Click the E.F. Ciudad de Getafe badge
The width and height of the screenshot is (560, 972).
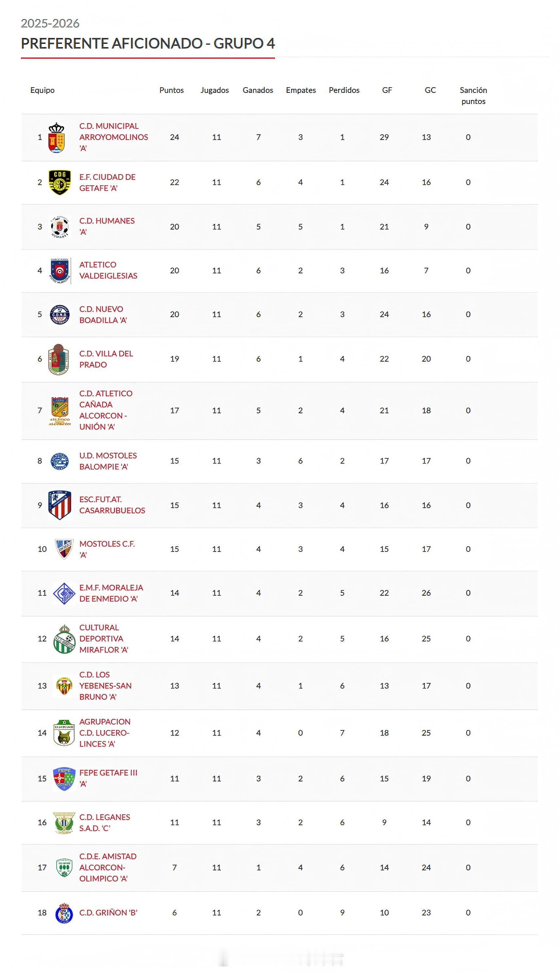pyautogui.click(x=59, y=182)
